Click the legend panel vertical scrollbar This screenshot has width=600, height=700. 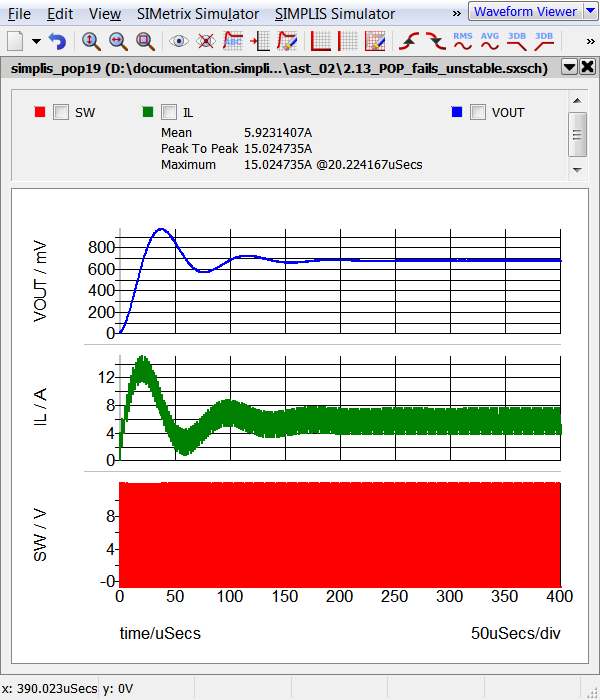coord(577,134)
